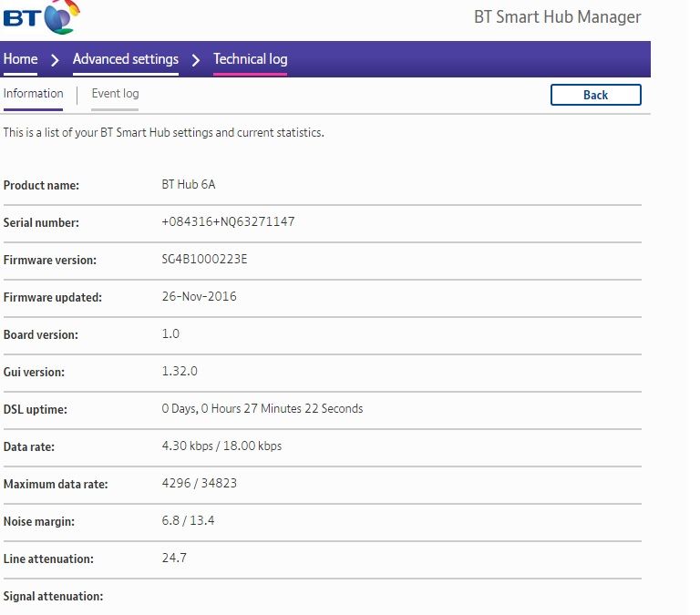Switch to Information tab
The width and height of the screenshot is (700, 615).
[33, 93]
